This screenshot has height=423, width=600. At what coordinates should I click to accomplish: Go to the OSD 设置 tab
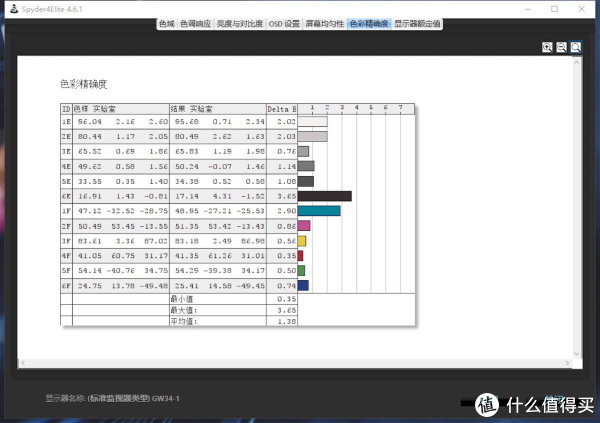click(284, 24)
